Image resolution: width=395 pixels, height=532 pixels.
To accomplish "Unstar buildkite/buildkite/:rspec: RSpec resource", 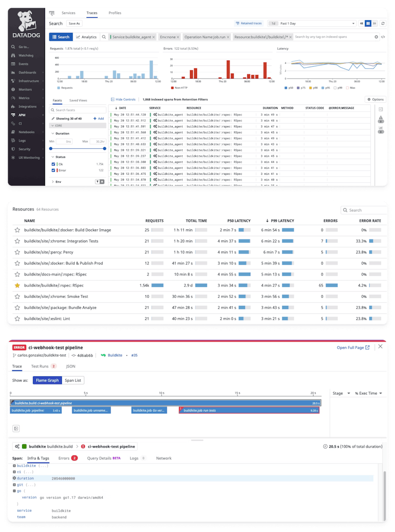I will (17, 286).
